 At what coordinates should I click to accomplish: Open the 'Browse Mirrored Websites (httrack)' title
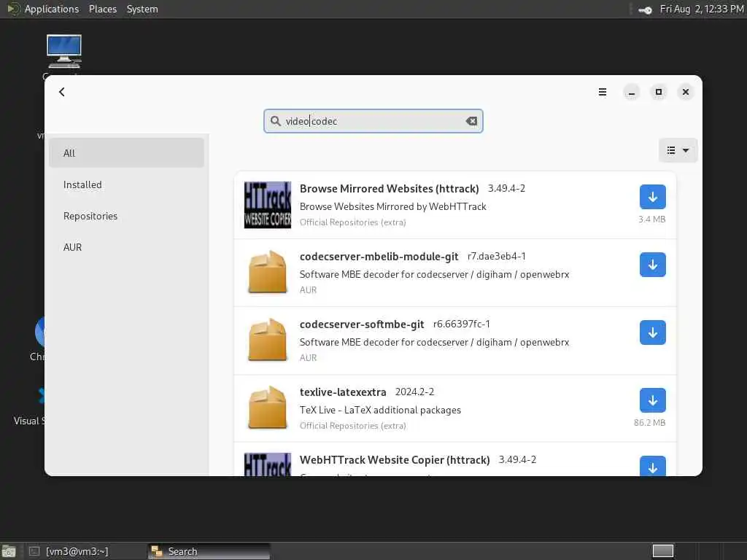[390, 189]
